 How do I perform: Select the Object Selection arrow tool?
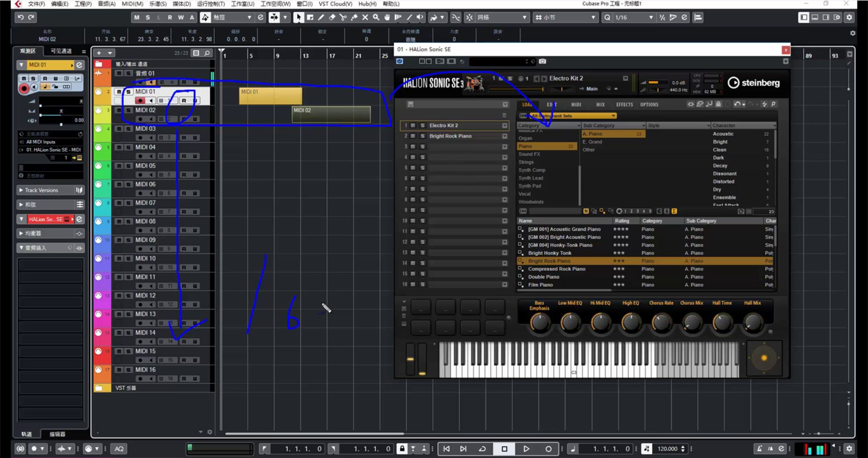298,17
